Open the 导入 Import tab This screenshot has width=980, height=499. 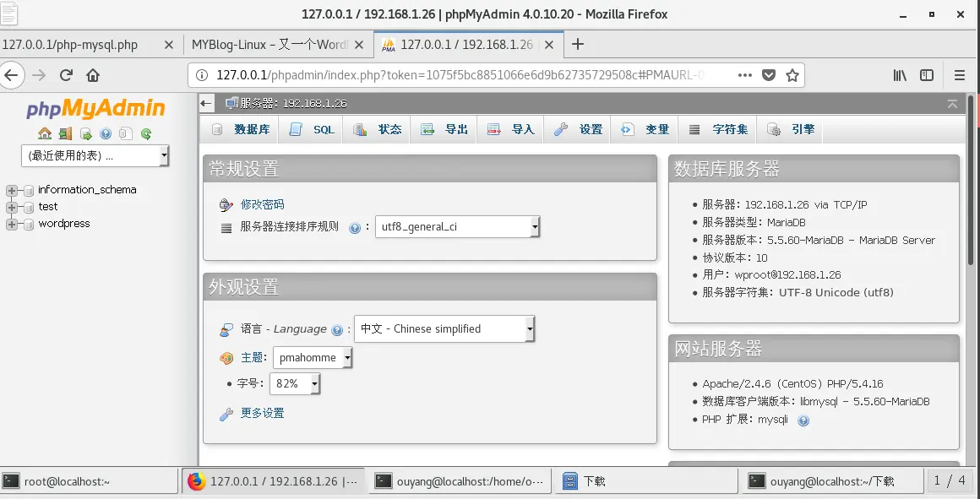(511, 129)
